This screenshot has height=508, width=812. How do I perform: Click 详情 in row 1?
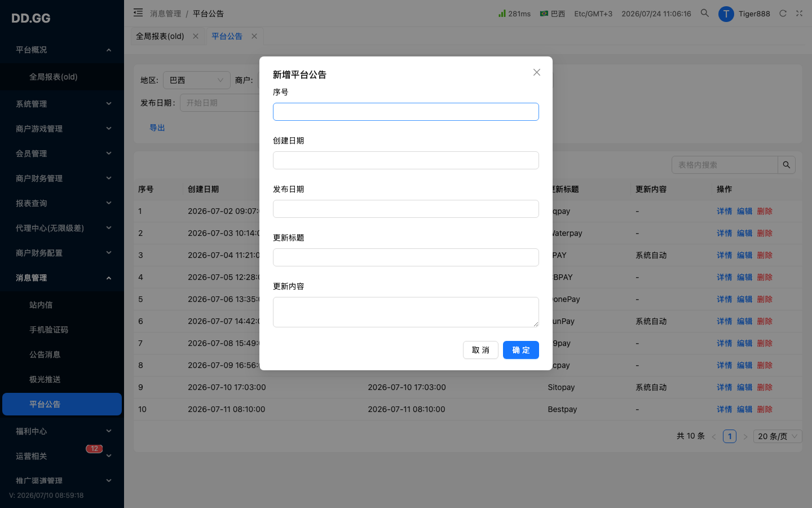pos(725,211)
